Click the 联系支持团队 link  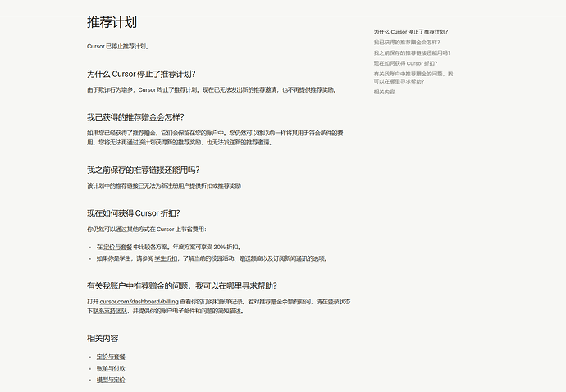coord(110,311)
